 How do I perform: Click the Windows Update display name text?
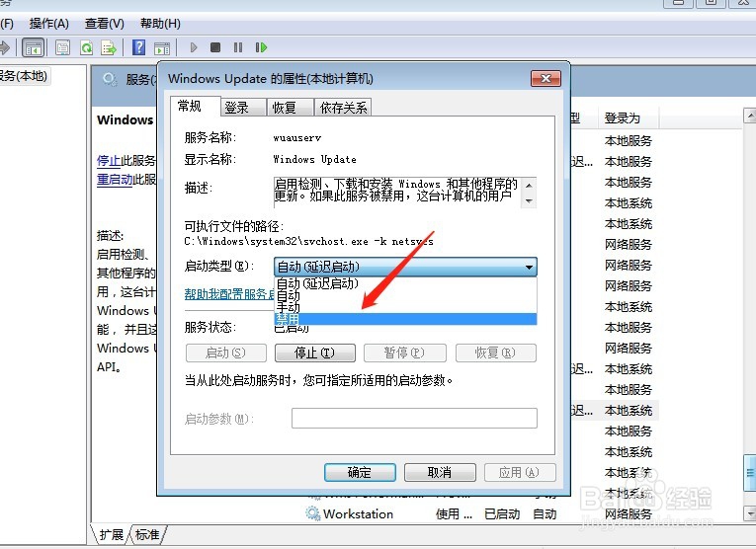point(315,159)
